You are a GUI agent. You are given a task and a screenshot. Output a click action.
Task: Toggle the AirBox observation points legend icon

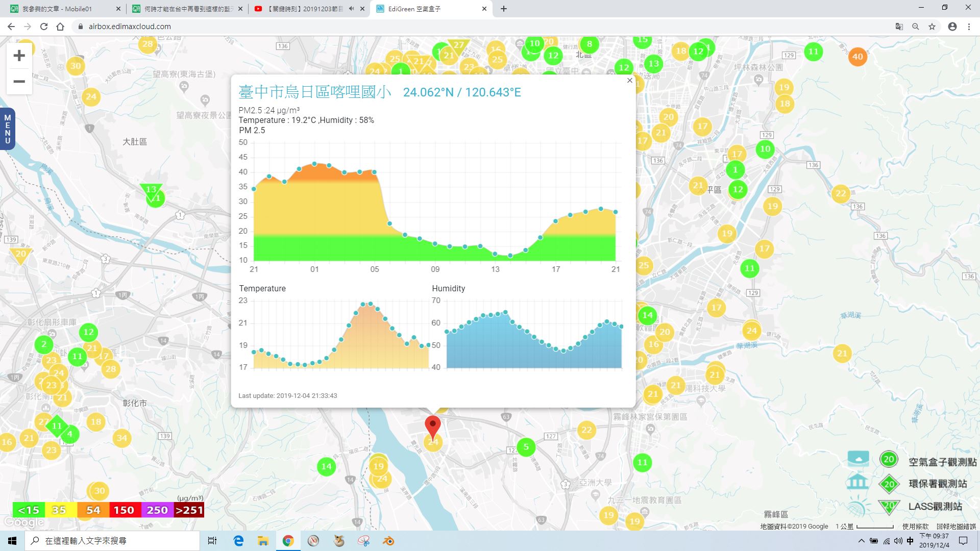click(x=889, y=459)
